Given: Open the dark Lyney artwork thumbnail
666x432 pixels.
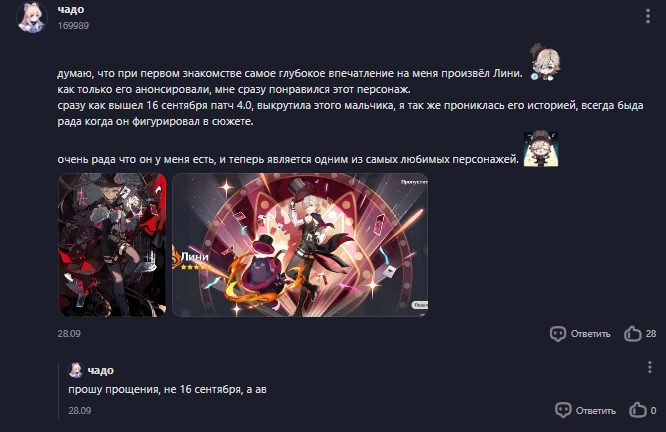Looking at the screenshot, I should click(x=112, y=245).
